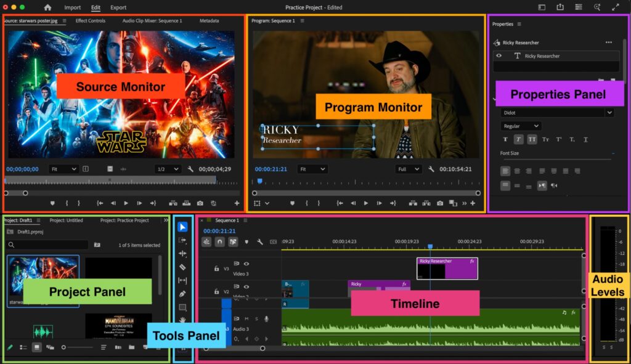This screenshot has height=364, width=631.
Task: Toggle track lock on V2
Action: coord(216,291)
